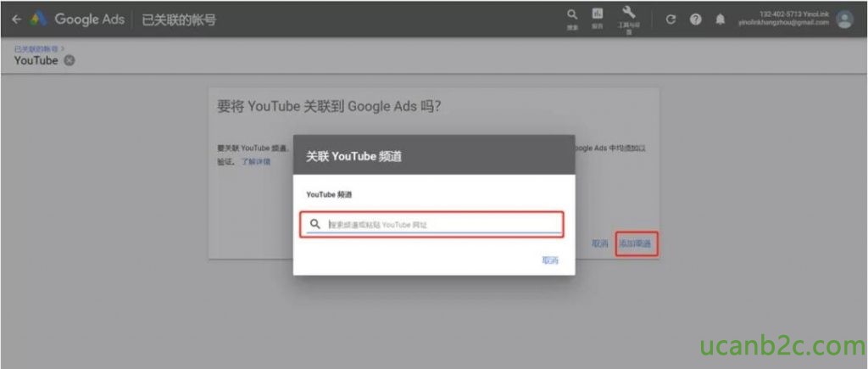
Task: Click the search icon in the channel field
Action: tap(315, 224)
